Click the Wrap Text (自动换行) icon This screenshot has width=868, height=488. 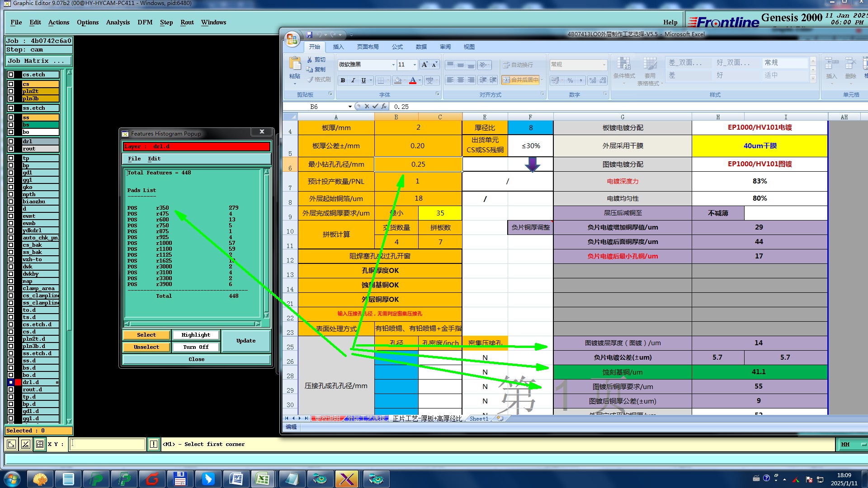click(x=507, y=65)
